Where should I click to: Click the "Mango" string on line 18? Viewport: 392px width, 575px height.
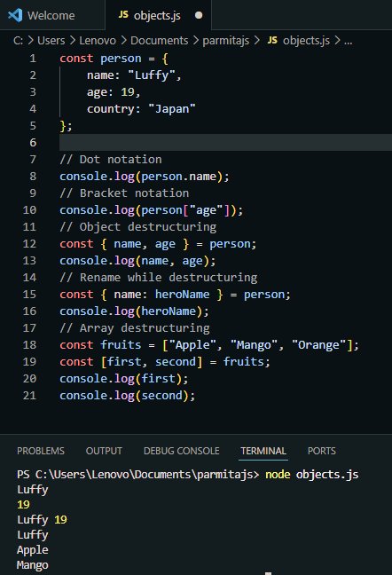[254, 345]
